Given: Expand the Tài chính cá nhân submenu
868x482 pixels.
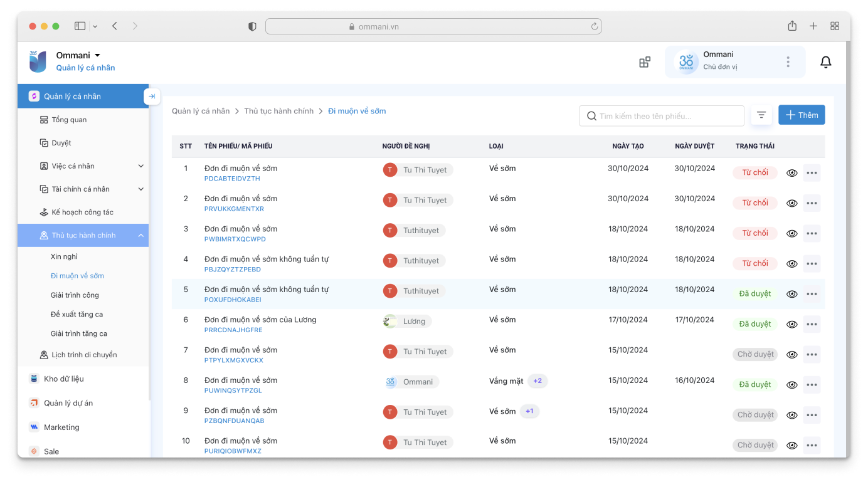Looking at the screenshot, I should pyautogui.click(x=140, y=189).
